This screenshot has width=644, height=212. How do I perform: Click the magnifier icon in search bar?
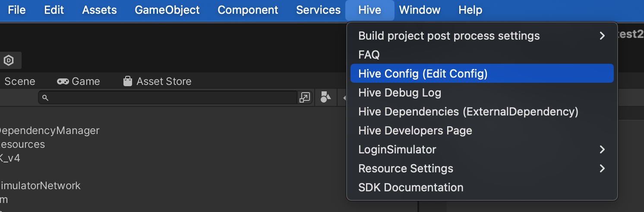click(x=45, y=98)
